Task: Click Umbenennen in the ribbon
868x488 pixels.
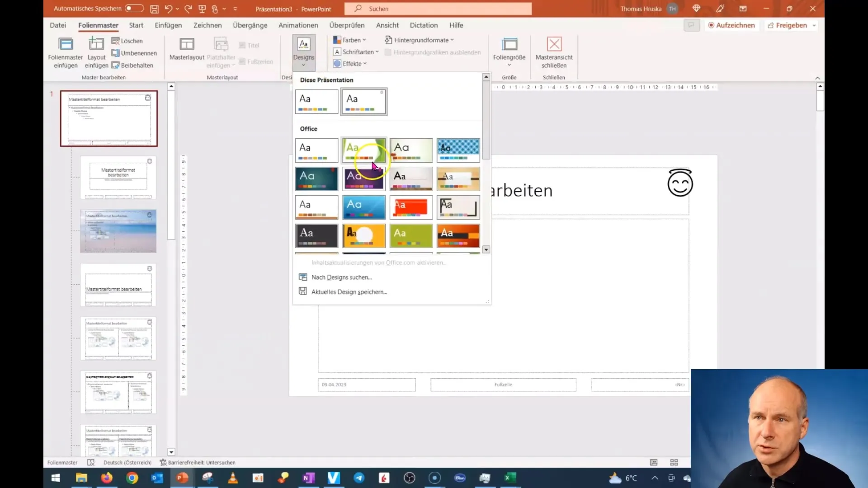Action: [134, 53]
